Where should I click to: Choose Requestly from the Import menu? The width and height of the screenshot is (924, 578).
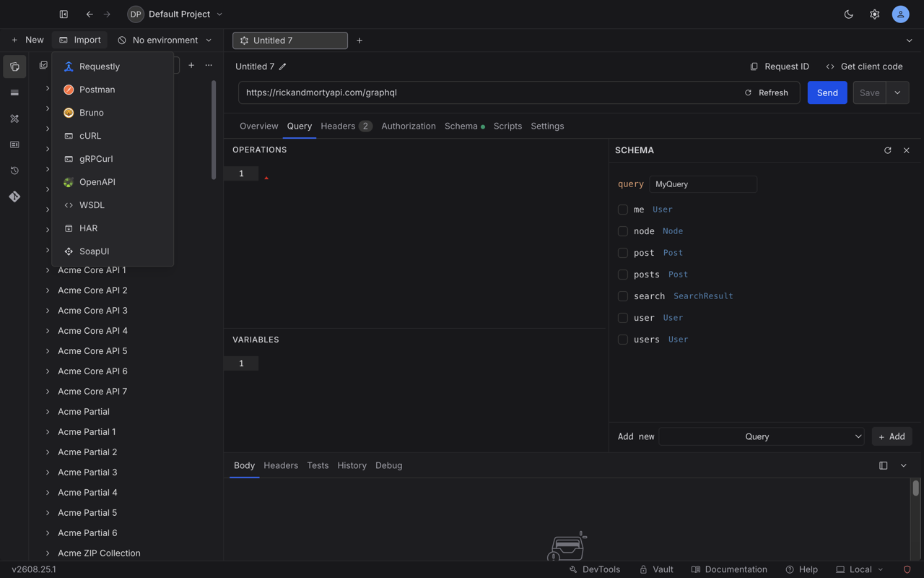click(x=113, y=66)
